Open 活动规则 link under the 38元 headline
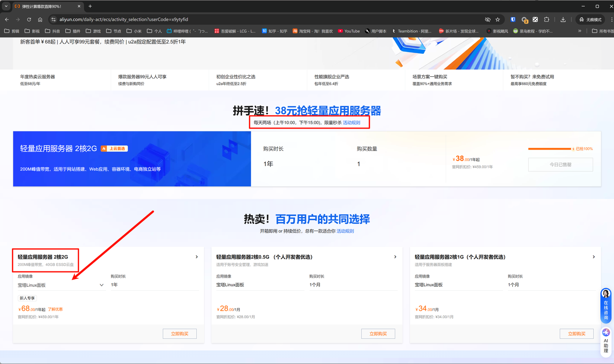The image size is (614, 364). [351, 123]
